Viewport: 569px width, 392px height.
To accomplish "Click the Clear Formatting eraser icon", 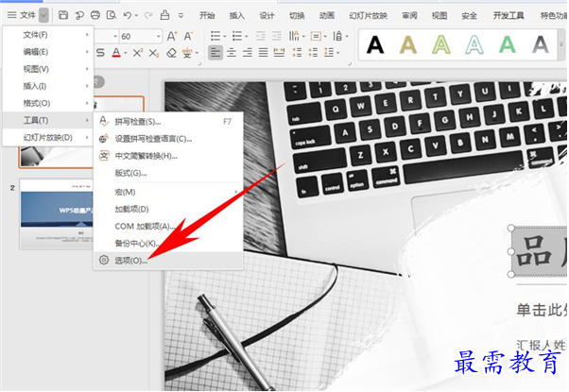I will click(171, 53).
